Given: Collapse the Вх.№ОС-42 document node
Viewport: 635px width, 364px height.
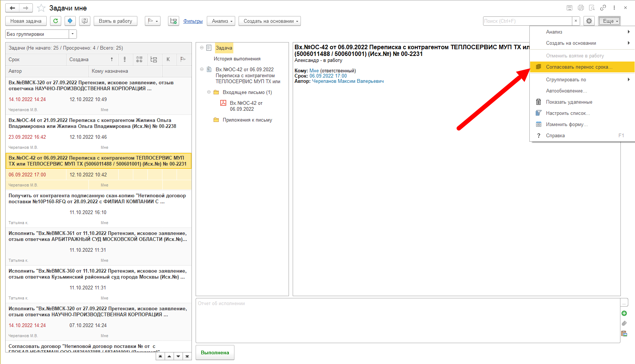Looking at the screenshot, I should [202, 69].
